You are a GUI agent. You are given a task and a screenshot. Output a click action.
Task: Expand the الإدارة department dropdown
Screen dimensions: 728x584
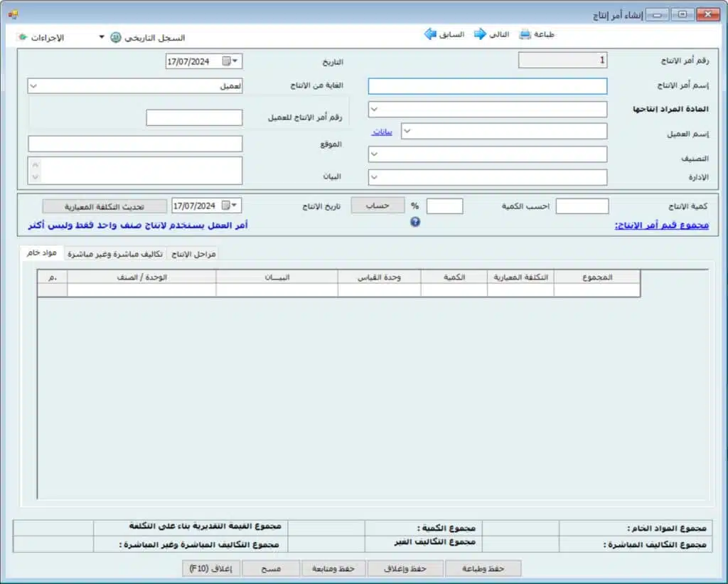[375, 177]
